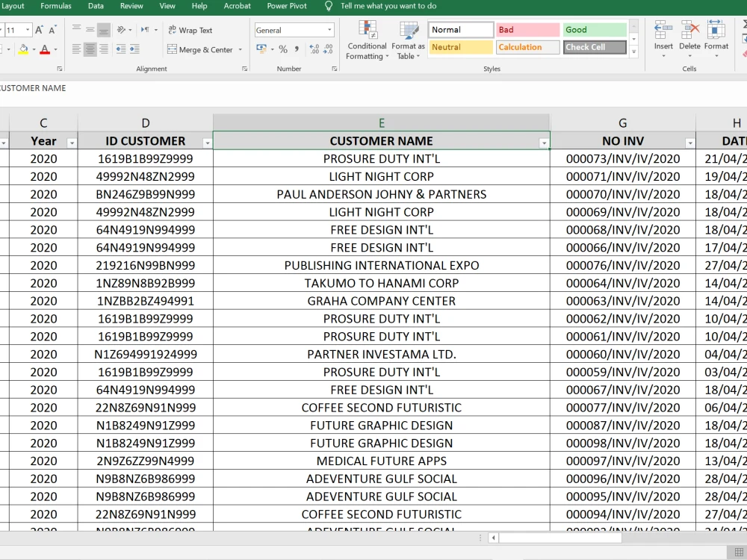This screenshot has height=560, width=747.
Task: Apply the Percent Style number format
Action: [x=283, y=49]
